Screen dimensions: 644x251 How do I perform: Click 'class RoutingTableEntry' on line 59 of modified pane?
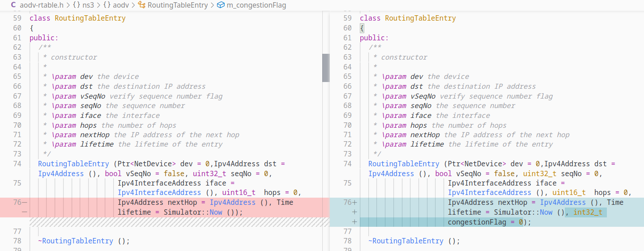[408, 18]
